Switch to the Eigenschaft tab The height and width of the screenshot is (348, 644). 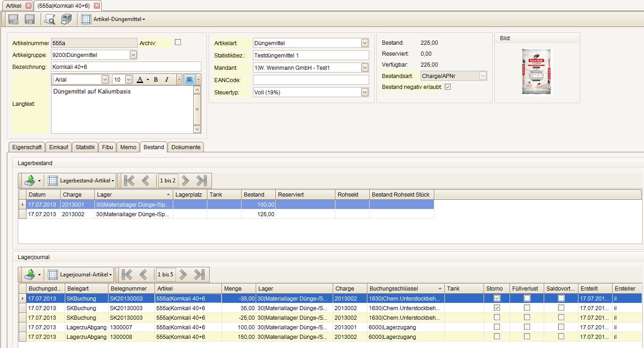pos(27,147)
